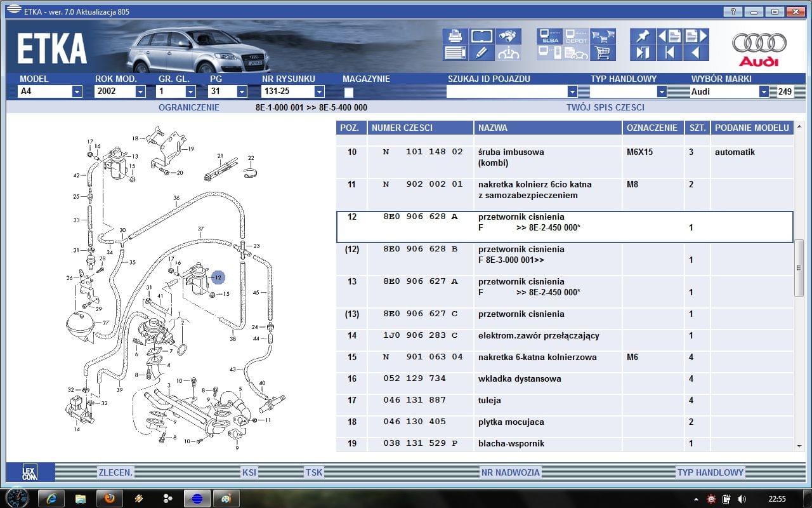The width and height of the screenshot is (812, 508).
Task: Select row 'śruba imbusowa'
Action: pos(565,162)
